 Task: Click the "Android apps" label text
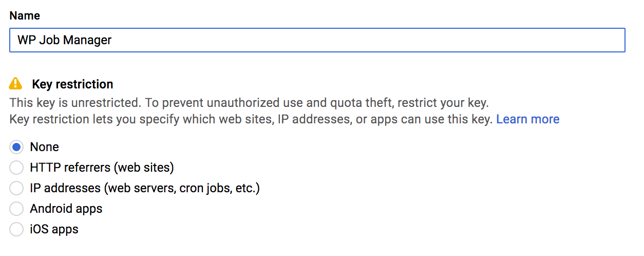(66, 209)
